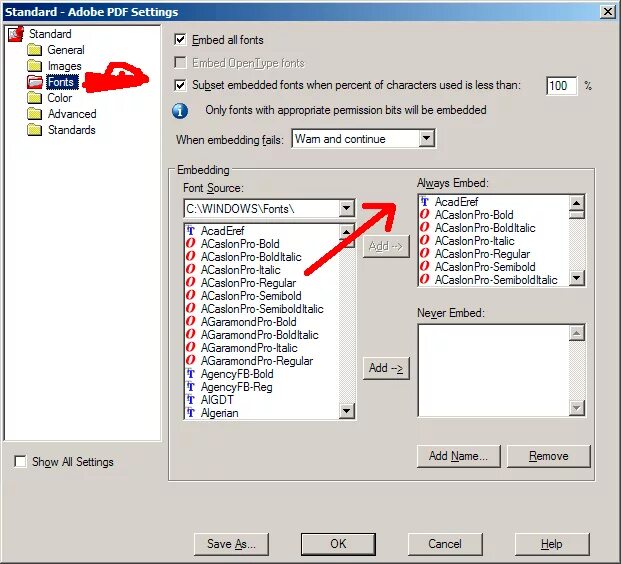
Task: Click the OpenType icon beside ACaslonPro-Regular in Always Embed
Action: tap(425, 253)
